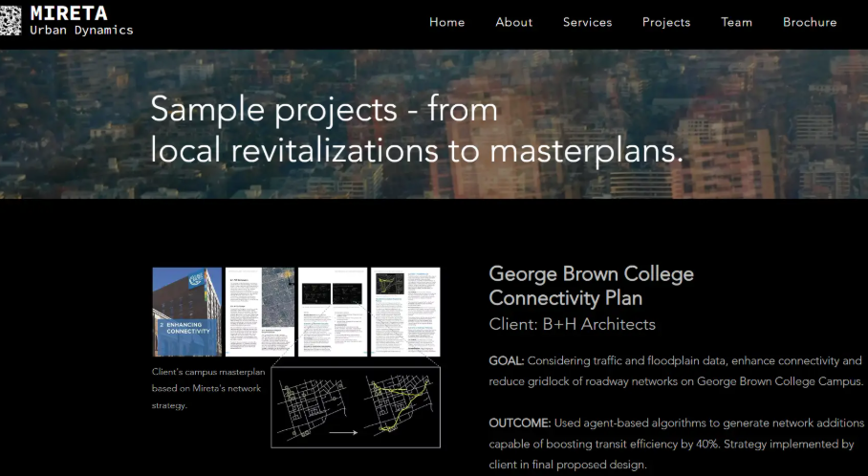Open the third report page with dark diagrams
The height and width of the screenshot is (476, 868).
(x=332, y=312)
